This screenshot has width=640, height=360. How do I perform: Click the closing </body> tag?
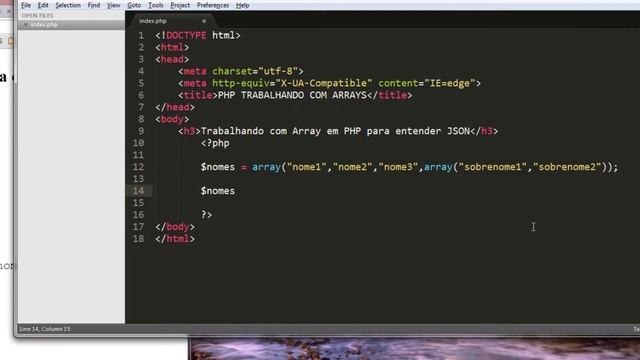pyautogui.click(x=175, y=227)
